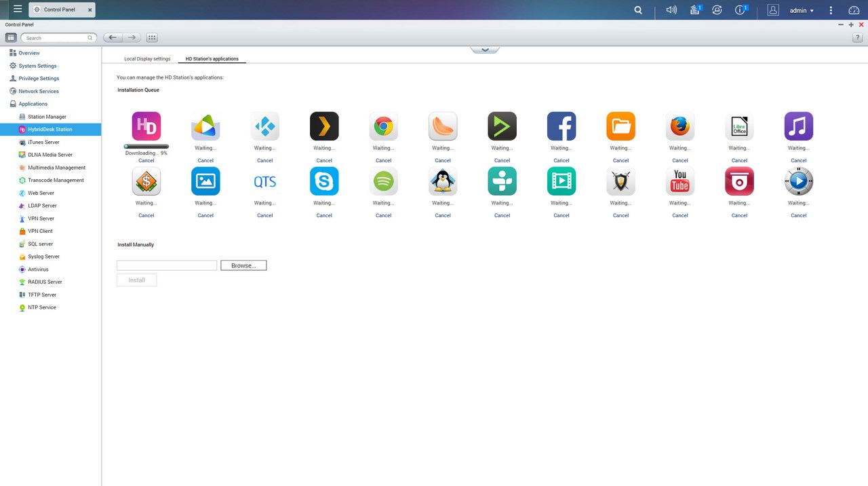
Task: Switch to the Local Display settings tab
Action: click(147, 59)
